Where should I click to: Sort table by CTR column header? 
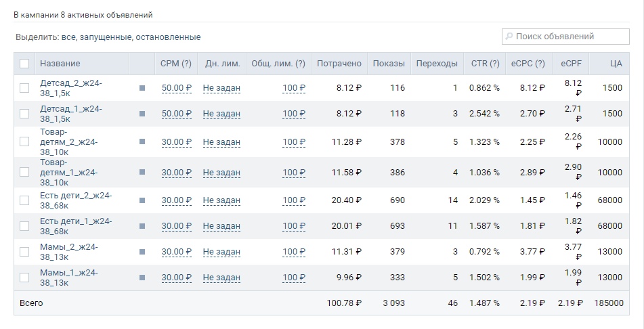(x=485, y=64)
